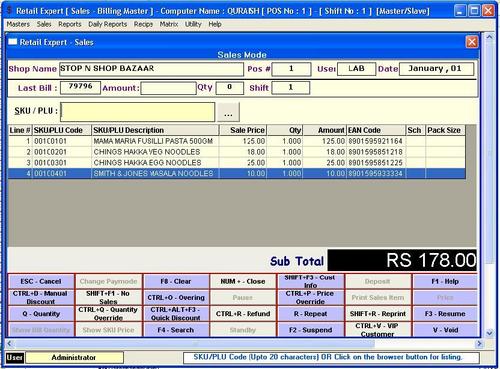Click the Pos # field
Image resolution: width=500 pixels, height=369 pixels.
pyautogui.click(x=291, y=69)
